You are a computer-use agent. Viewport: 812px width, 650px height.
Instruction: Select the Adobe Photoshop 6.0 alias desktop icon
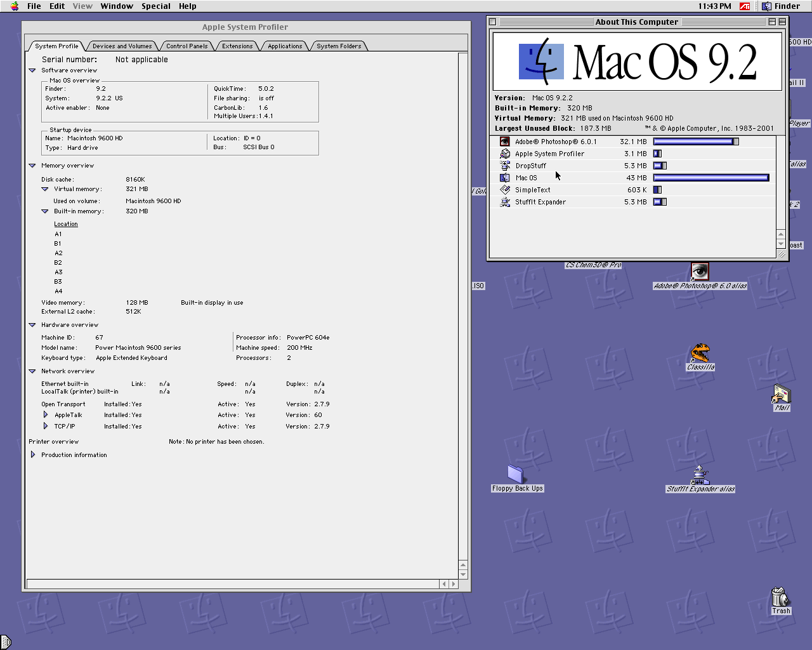pos(700,272)
